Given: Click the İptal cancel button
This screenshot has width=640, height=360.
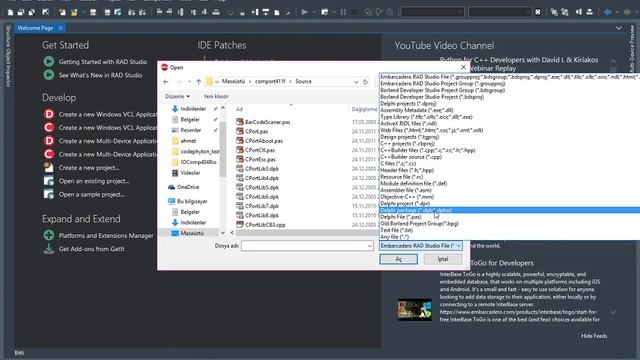Looking at the screenshot, I should point(443,259).
